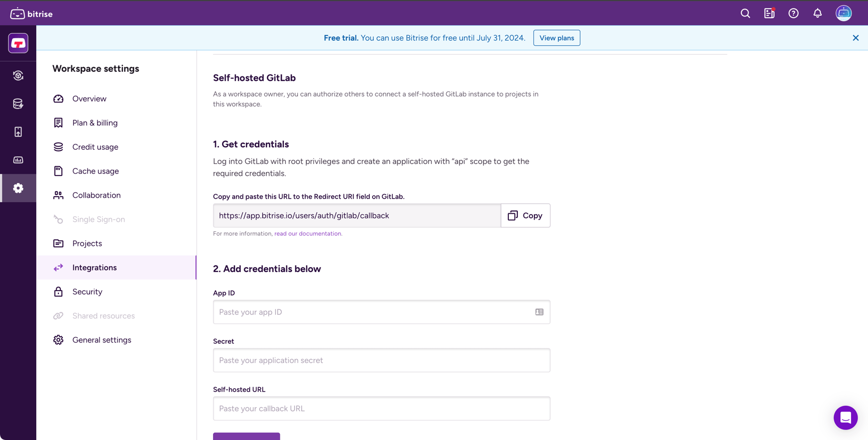Copy the GitLab redirect URL
The width and height of the screenshot is (868, 440).
[x=525, y=215]
